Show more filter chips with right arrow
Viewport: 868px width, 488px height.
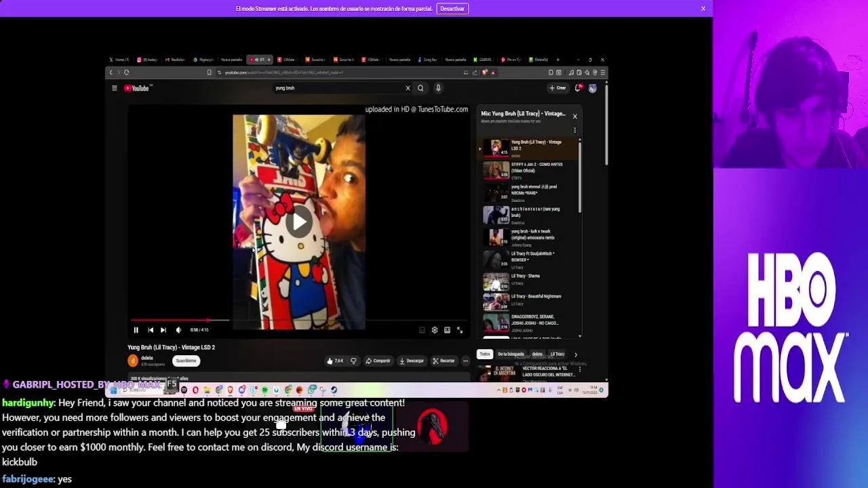[576, 354]
